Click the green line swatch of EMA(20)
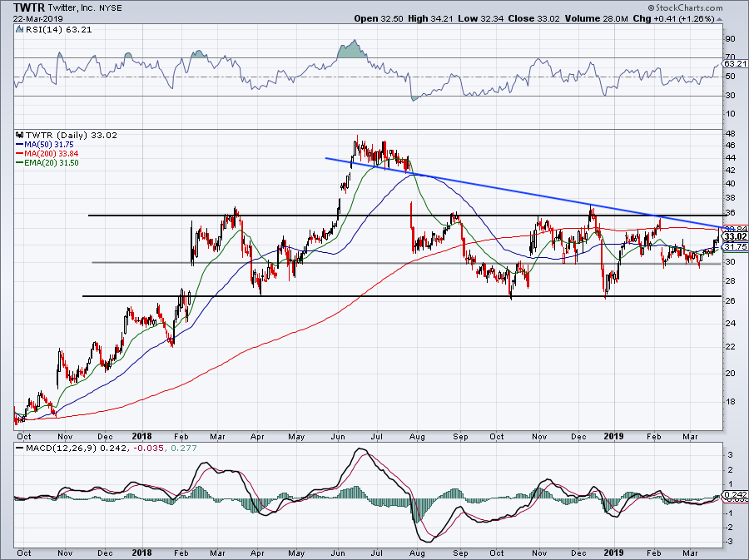 click(20, 163)
